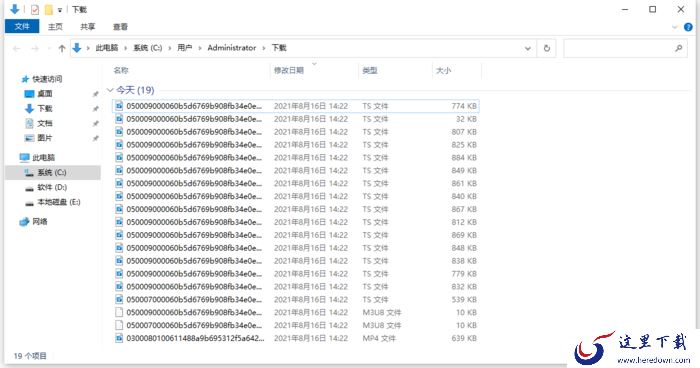Click the blank icon of the 050007 M3U8 file
700x368 pixels.
point(119,325)
